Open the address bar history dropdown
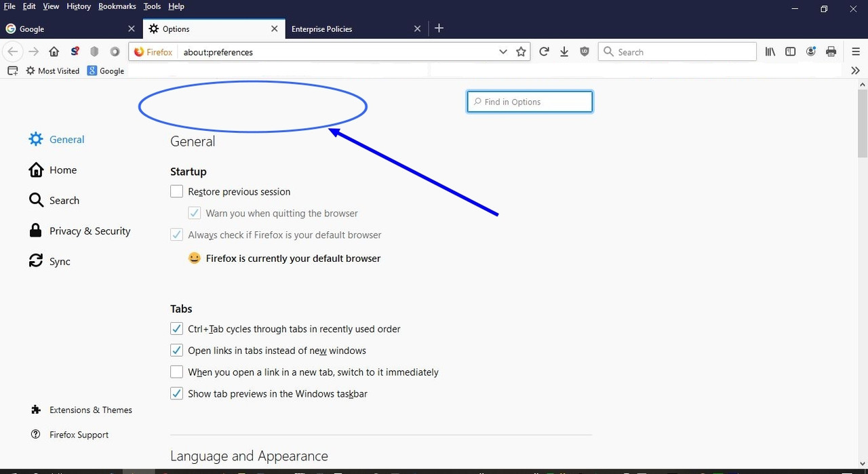Screen dimensions: 868x474 (x=503, y=52)
